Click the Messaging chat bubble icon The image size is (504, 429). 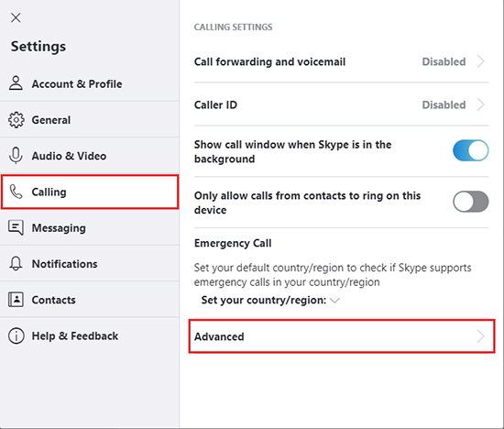(16, 227)
